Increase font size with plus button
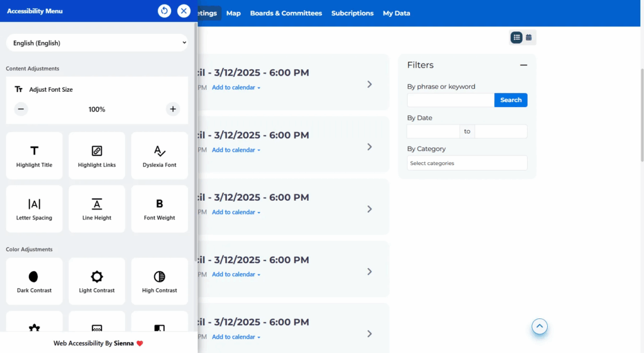The image size is (644, 353). [x=173, y=109]
